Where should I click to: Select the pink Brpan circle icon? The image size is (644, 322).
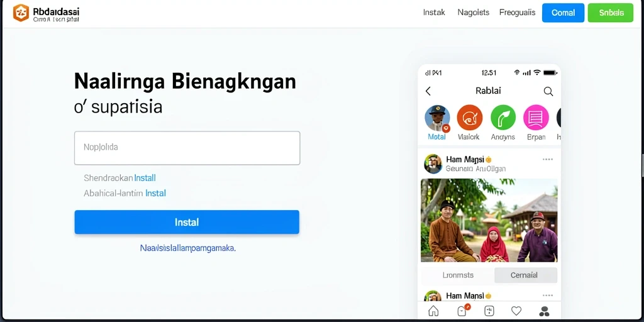click(536, 118)
